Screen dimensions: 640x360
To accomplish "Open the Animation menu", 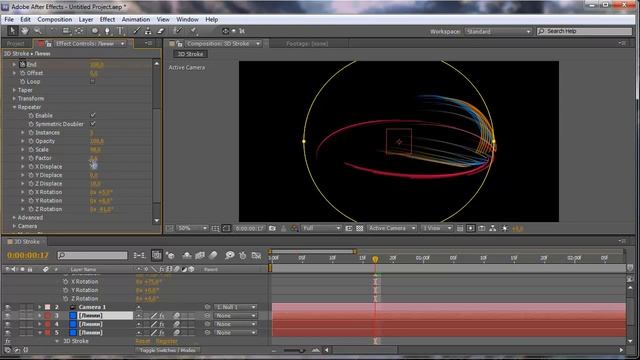I will coord(136,19).
